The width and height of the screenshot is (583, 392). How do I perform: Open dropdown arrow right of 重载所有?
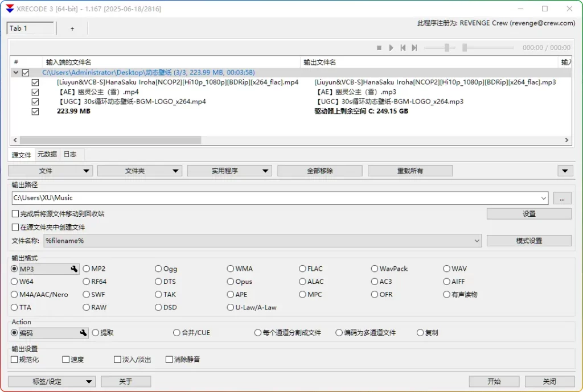tap(565, 171)
